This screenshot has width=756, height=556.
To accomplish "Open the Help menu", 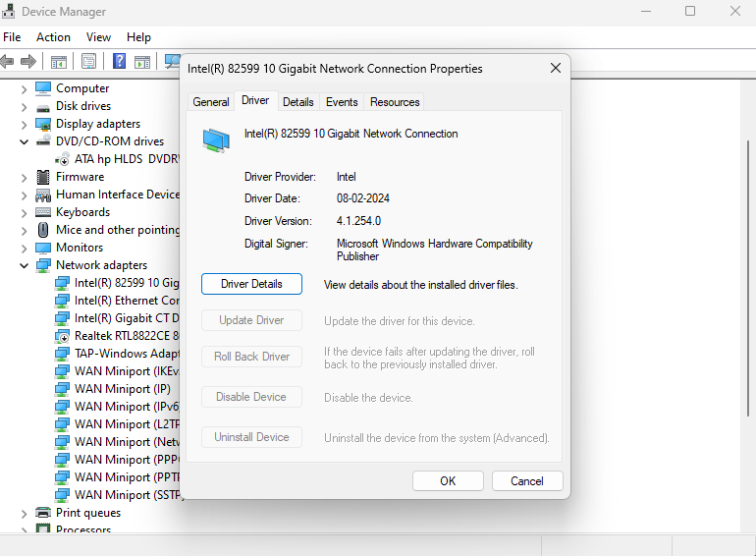I will [138, 37].
